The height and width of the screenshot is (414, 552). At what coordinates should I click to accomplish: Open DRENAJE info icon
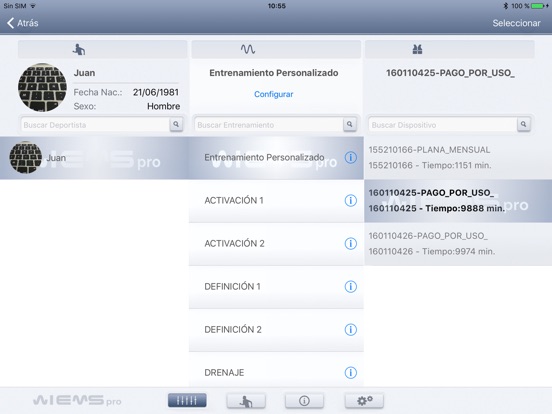(x=350, y=372)
